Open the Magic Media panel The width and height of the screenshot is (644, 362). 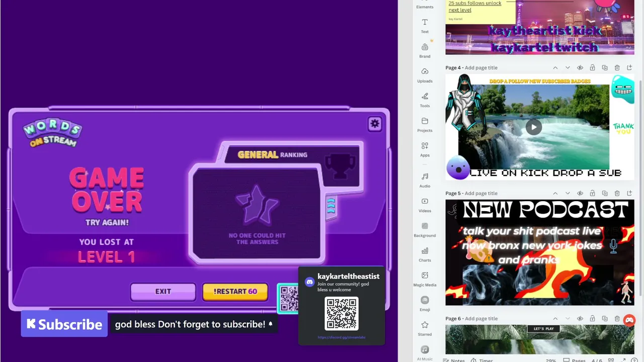(425, 279)
